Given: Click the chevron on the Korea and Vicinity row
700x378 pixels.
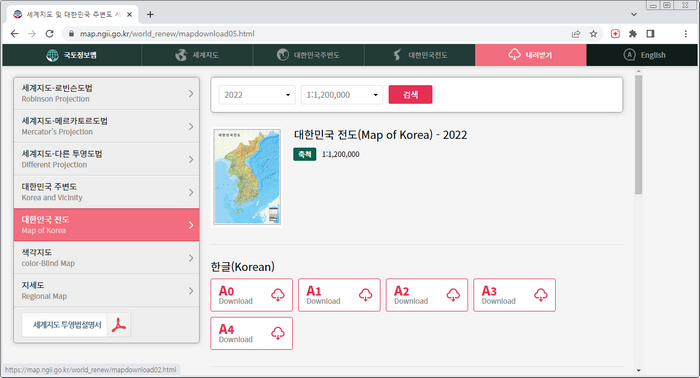Looking at the screenshot, I should [191, 192].
